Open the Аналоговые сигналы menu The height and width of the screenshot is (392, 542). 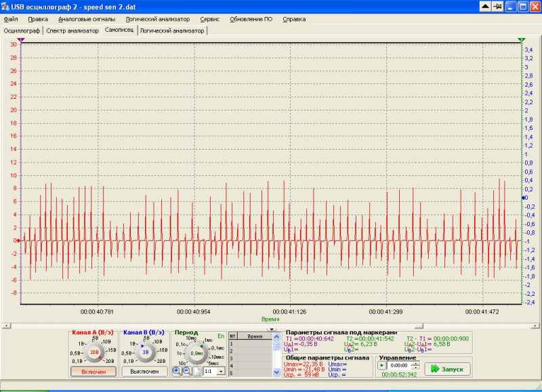click(87, 20)
